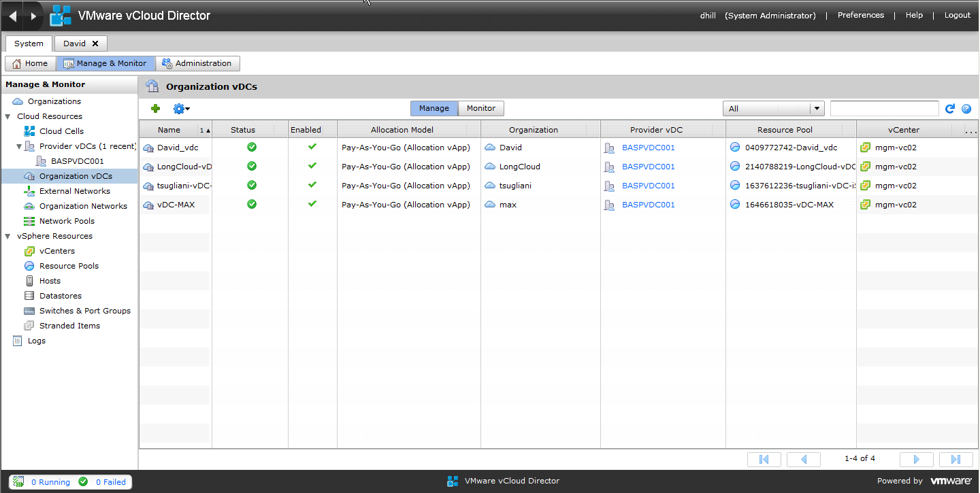This screenshot has height=493, width=980.
Task: Click the cloud icon next to tsugliani organization
Action: pyautogui.click(x=490, y=185)
